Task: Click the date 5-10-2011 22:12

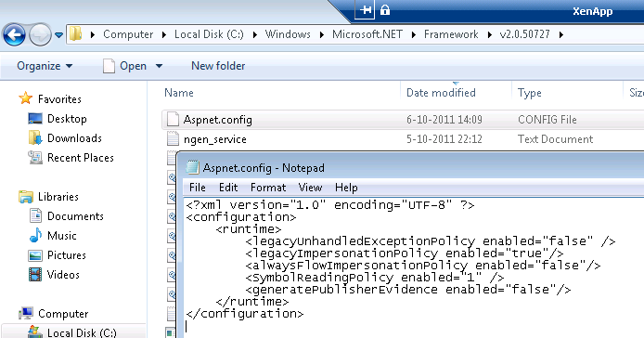Action: coord(444,139)
